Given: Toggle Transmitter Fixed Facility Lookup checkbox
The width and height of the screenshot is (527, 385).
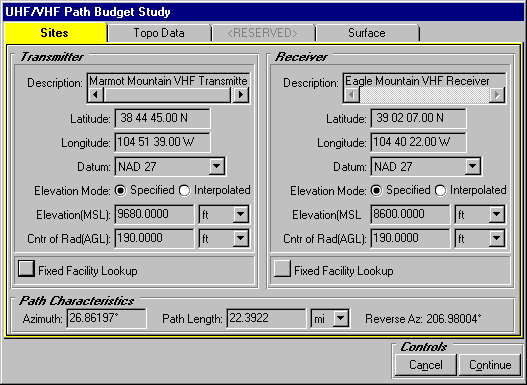Looking at the screenshot, I should pyautogui.click(x=26, y=268).
